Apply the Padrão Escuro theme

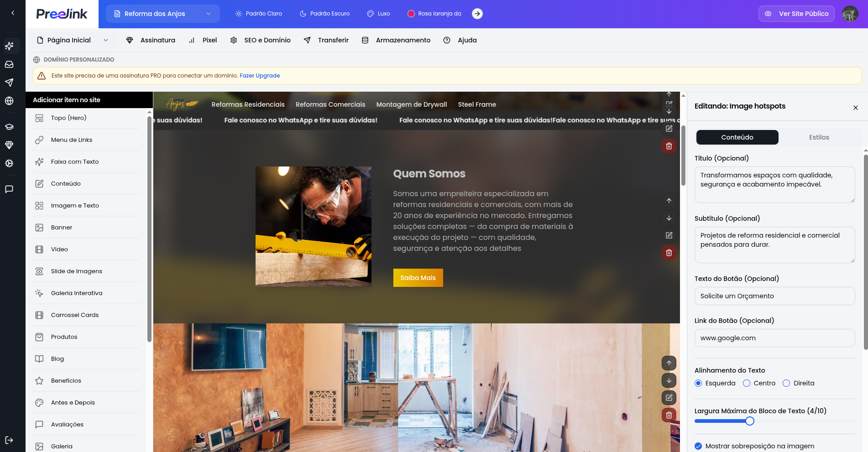pyautogui.click(x=325, y=14)
